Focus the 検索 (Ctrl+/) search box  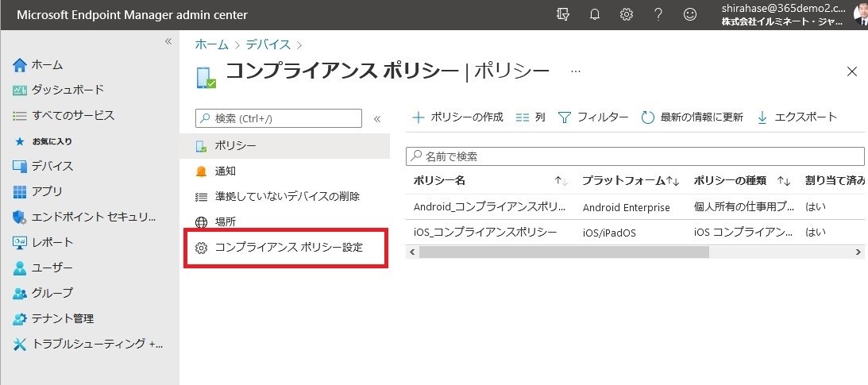[x=279, y=118]
